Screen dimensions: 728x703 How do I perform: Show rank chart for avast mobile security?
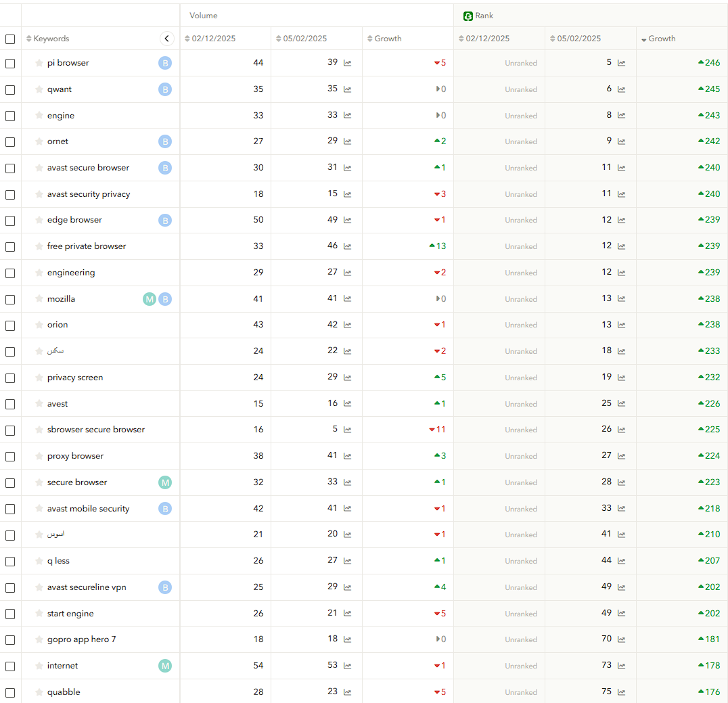pyautogui.click(x=621, y=508)
